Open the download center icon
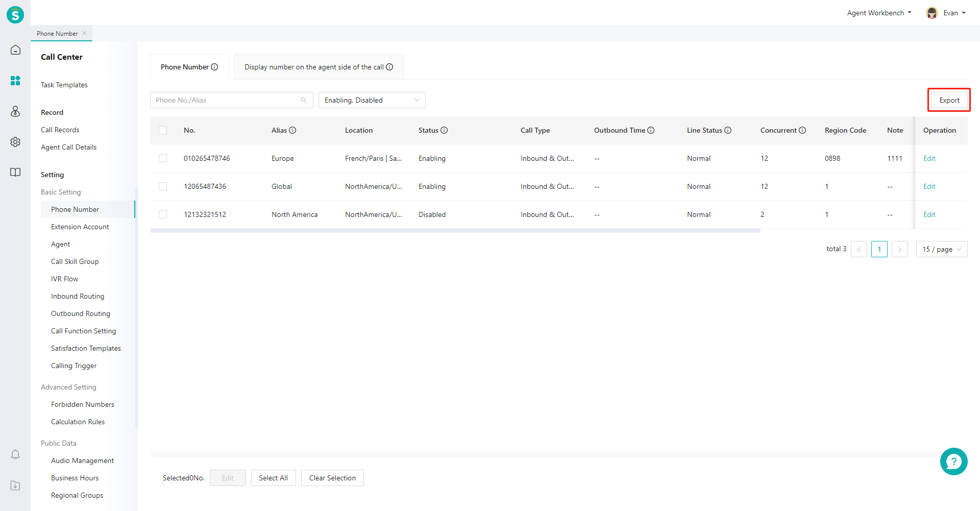Screen dimensions: 980x511 click(15, 485)
